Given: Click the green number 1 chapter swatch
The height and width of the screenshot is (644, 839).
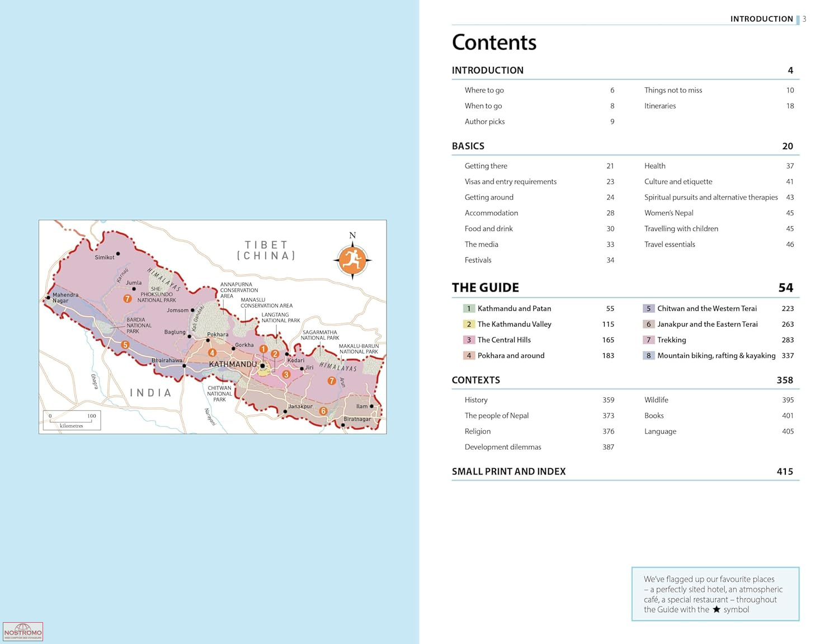Looking at the screenshot, I should coord(469,308).
